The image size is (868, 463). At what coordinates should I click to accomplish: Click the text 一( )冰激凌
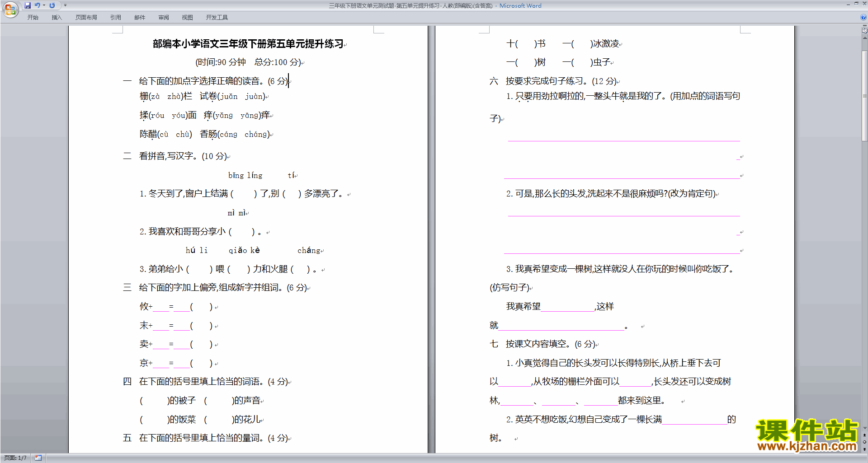coord(591,44)
